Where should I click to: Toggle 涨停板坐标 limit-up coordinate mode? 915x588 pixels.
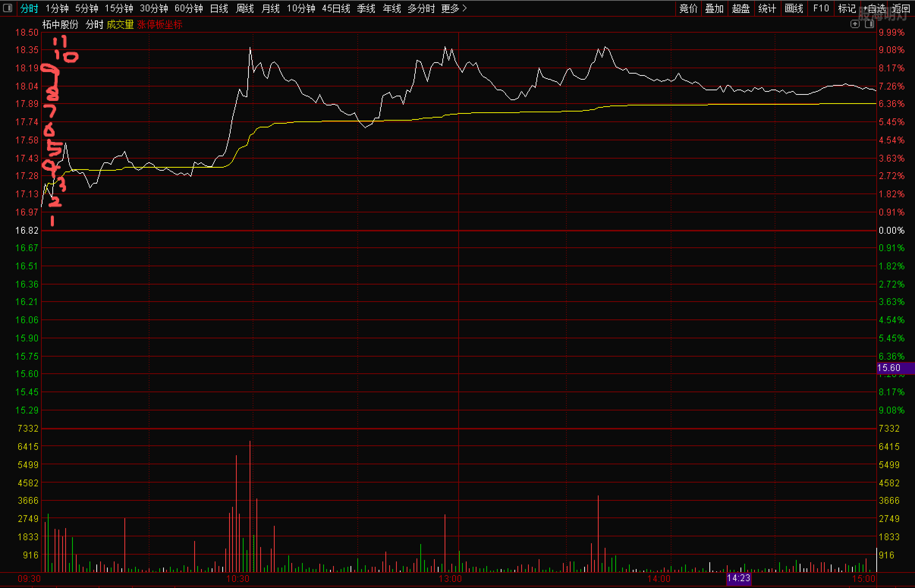coord(160,25)
